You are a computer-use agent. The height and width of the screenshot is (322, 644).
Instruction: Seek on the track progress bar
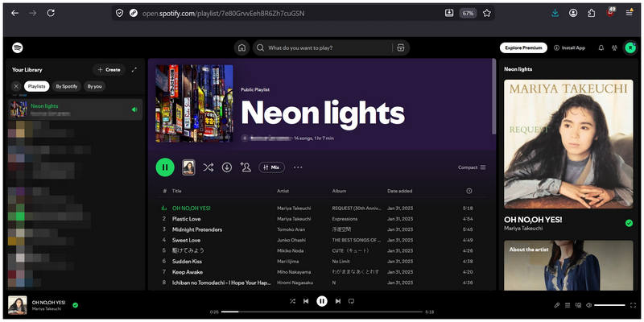[x=321, y=312]
